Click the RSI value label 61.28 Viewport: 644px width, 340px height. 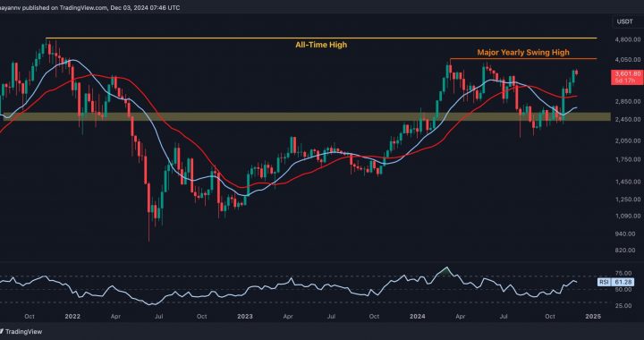tap(623, 282)
